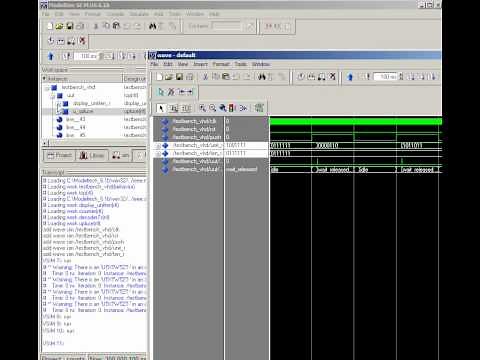Expand the wave signal with value 0111111
Viewport: 480px width, 360px height.
pyautogui.click(x=157, y=154)
